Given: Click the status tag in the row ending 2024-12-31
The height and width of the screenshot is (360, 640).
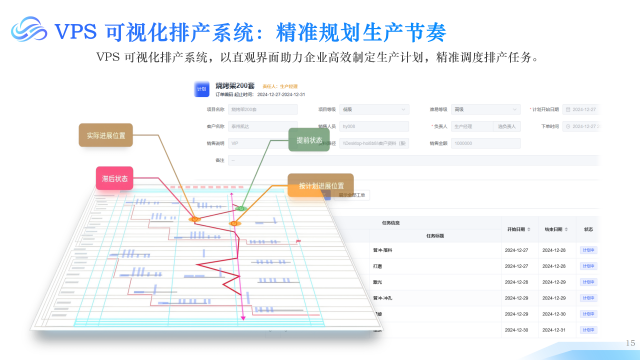Looking at the screenshot, I should point(588,330).
